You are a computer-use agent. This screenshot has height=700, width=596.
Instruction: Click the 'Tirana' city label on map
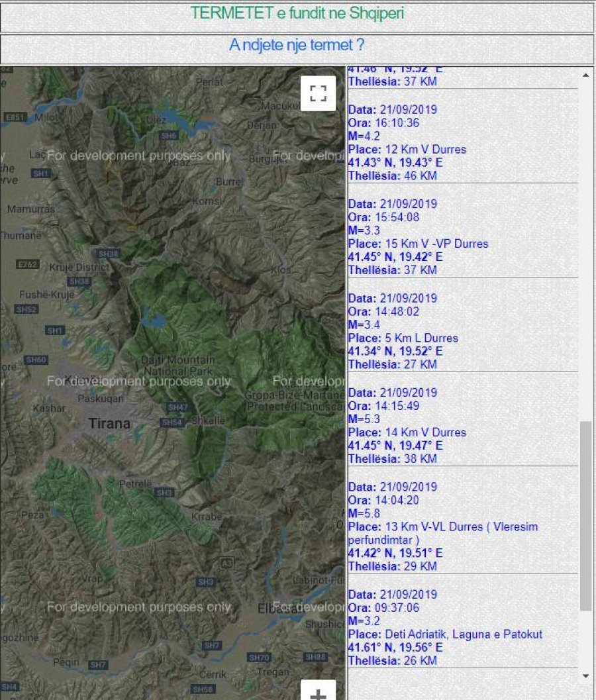point(109,423)
